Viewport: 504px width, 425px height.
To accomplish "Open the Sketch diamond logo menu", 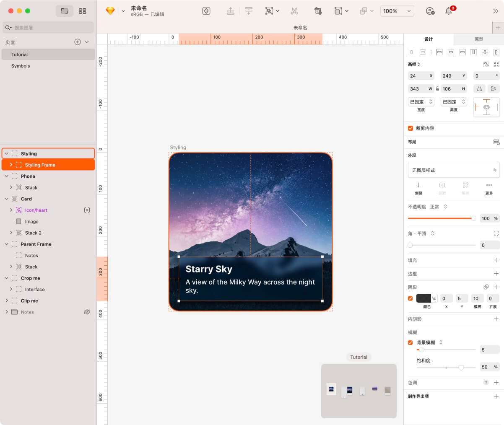I will coord(110,11).
